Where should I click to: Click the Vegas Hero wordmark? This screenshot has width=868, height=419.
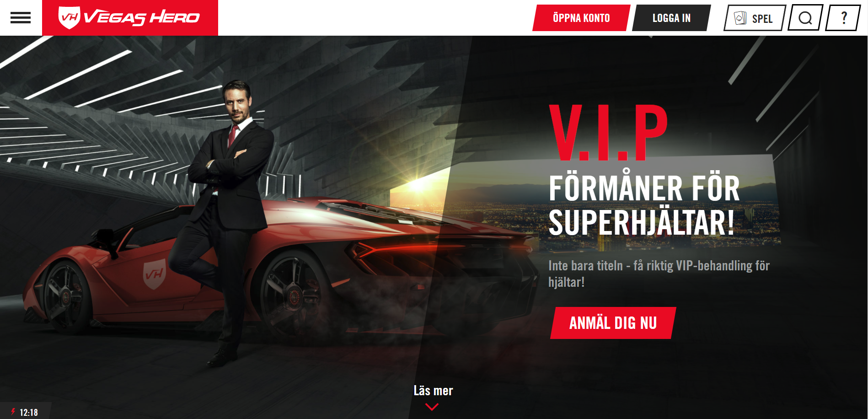point(142,17)
